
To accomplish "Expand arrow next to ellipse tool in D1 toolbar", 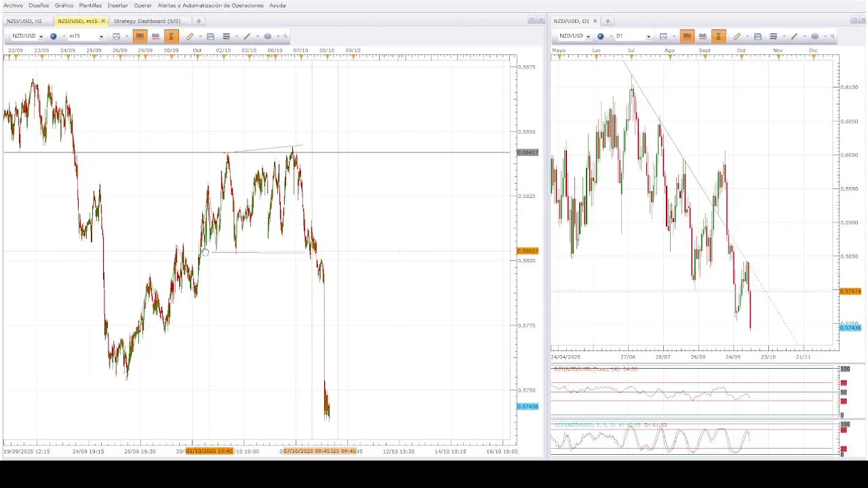I will coord(825,37).
